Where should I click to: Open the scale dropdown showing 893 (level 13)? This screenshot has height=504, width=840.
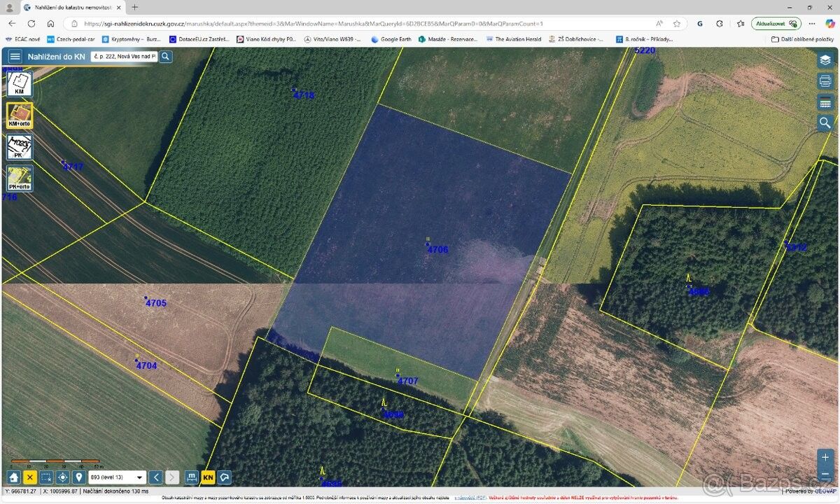117,477
